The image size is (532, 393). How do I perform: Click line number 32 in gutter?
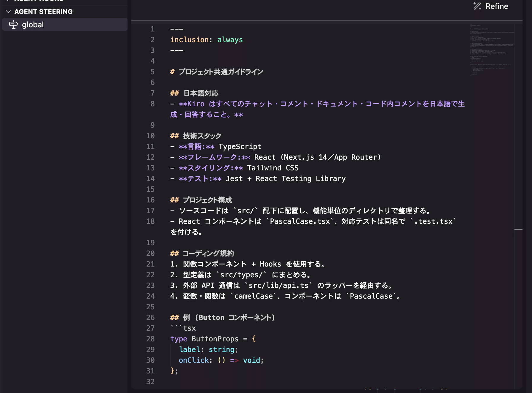click(x=150, y=382)
